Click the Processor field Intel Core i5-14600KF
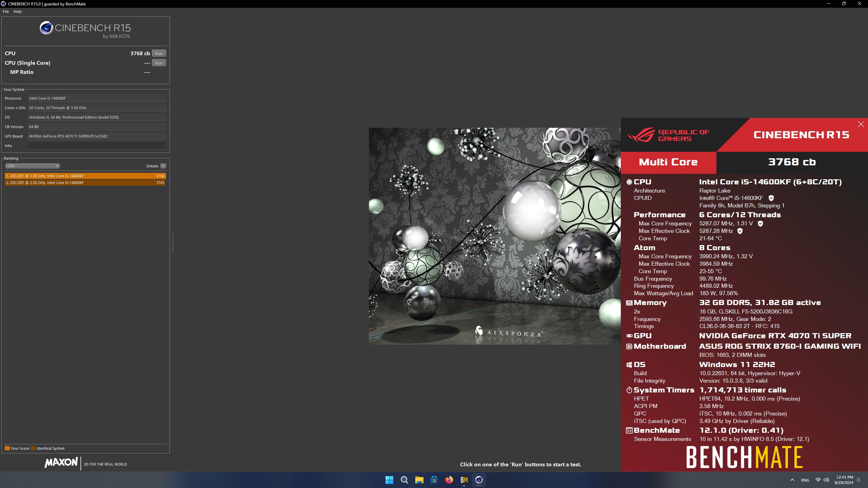Image resolution: width=868 pixels, height=488 pixels. coord(97,98)
